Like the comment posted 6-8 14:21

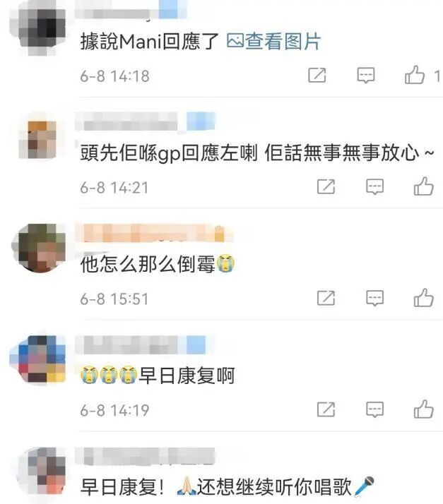click(x=424, y=187)
